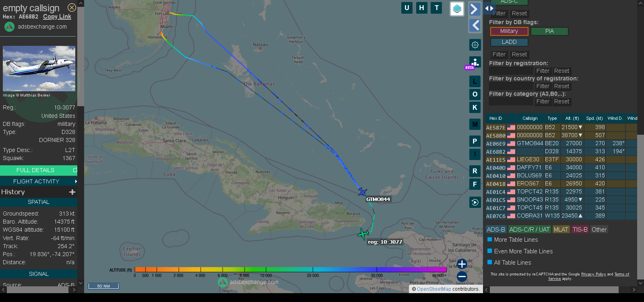Click the registration filter input field
Screen dimensions: 644x302
[x=511, y=71]
